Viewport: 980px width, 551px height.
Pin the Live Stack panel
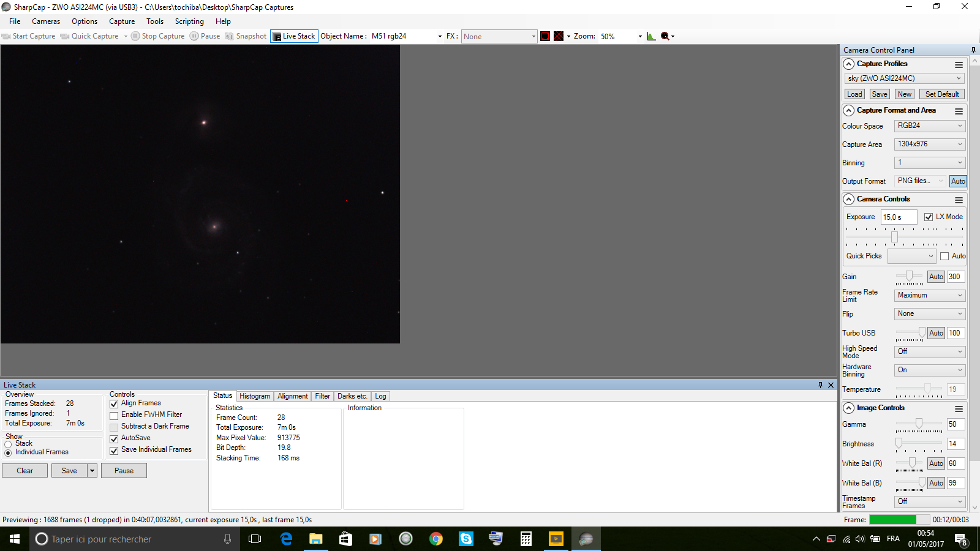pos(820,384)
